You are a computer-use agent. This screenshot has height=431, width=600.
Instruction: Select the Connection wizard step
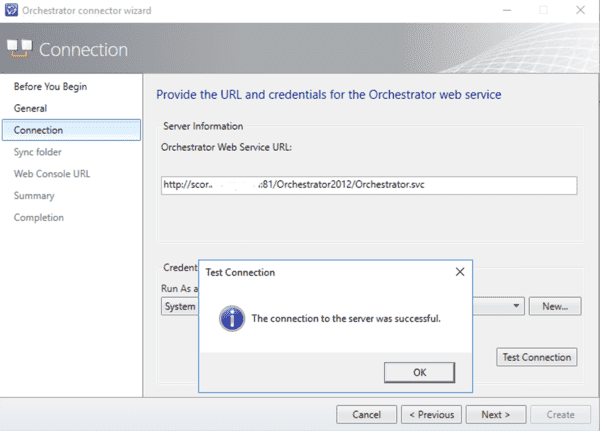point(71,130)
